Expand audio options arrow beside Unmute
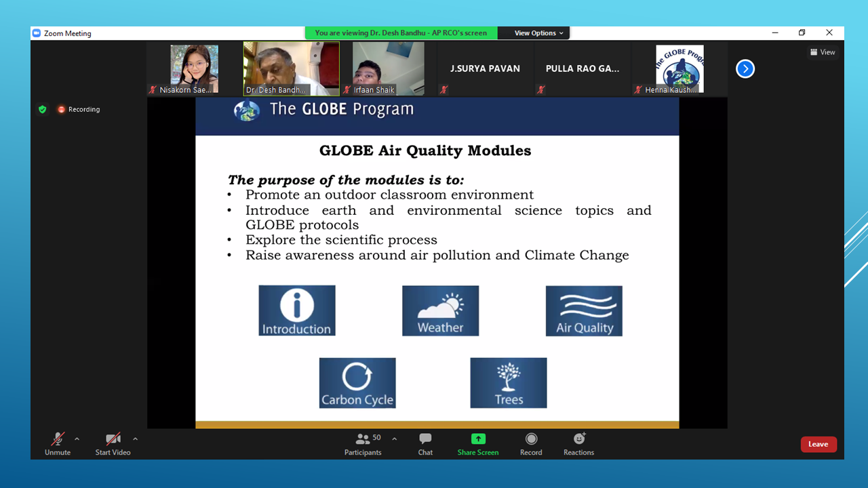 tap(77, 439)
